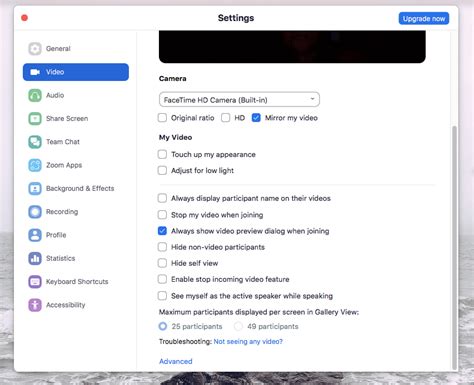Open Zoom Apps settings
Screen dimensions: 474x385
coord(76,165)
